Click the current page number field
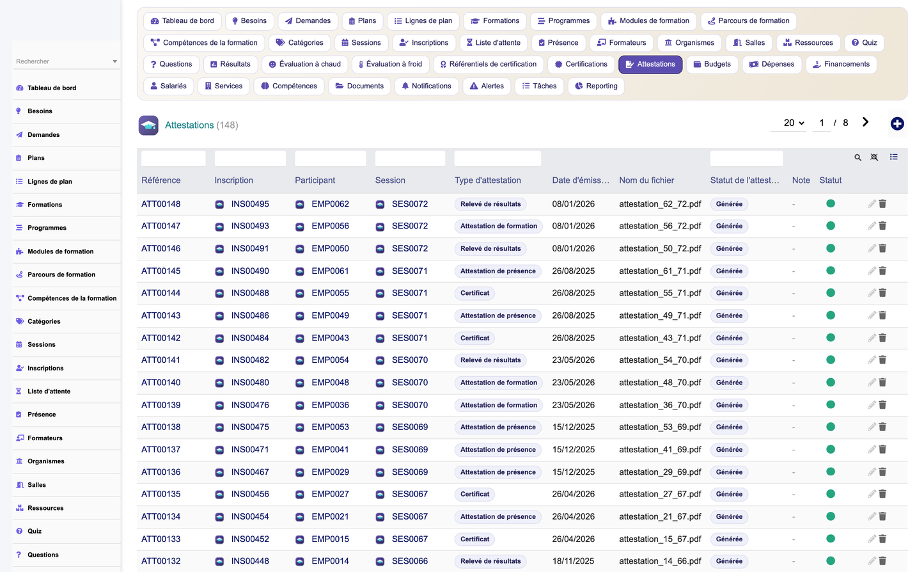924x572 pixels. pos(822,123)
